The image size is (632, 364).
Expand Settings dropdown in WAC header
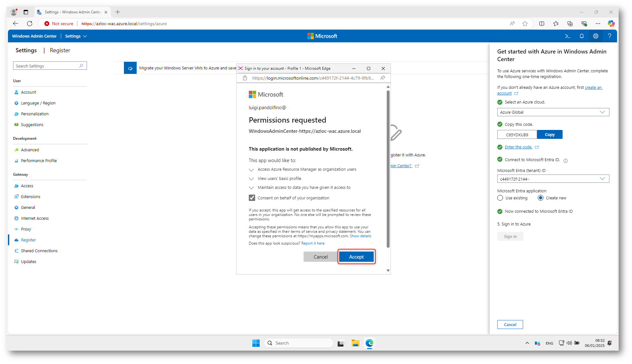point(76,36)
